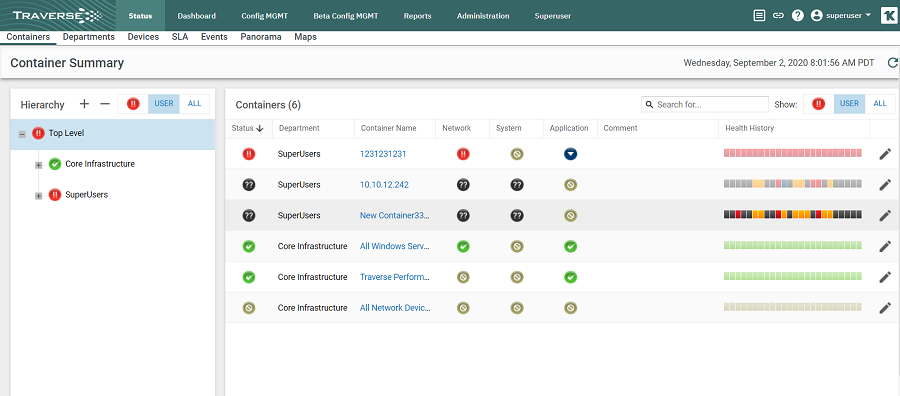Open the 10.10.12.242 container link
Viewport: 900px width, 396px height.
[x=384, y=185]
